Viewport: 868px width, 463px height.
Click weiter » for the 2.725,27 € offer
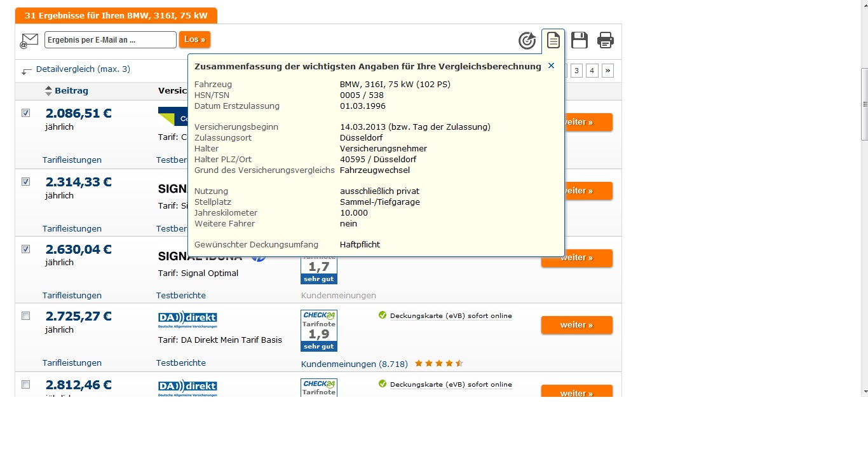[577, 325]
